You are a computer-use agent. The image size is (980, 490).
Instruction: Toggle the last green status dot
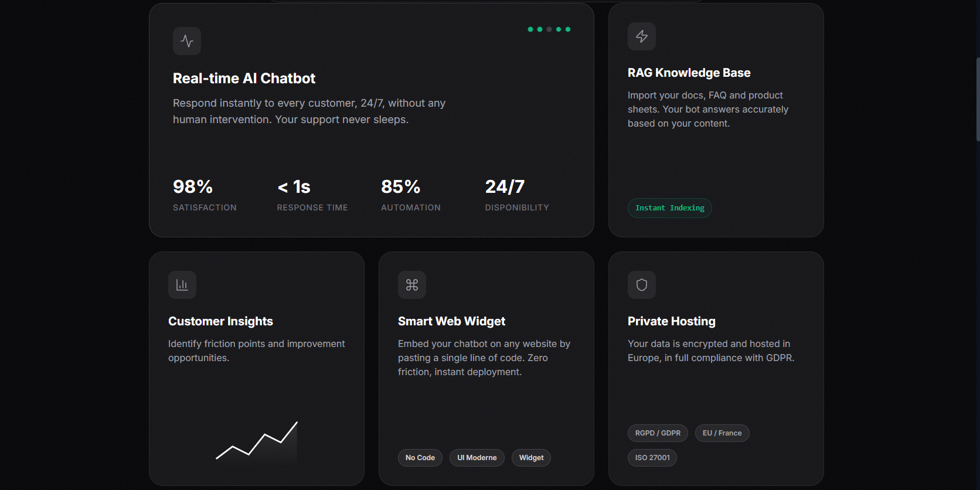click(568, 29)
